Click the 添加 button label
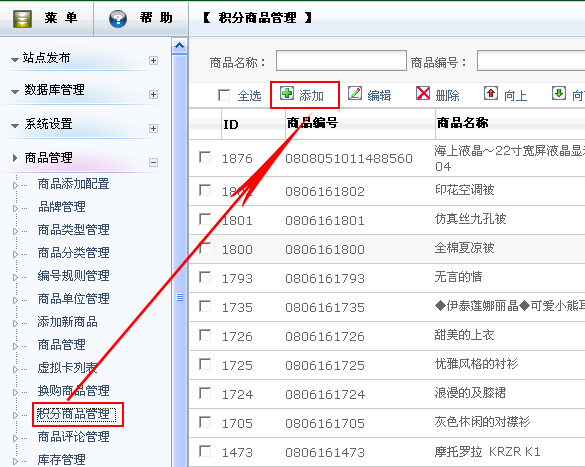Screen dimensions: 585x467 pyautogui.click(x=311, y=96)
